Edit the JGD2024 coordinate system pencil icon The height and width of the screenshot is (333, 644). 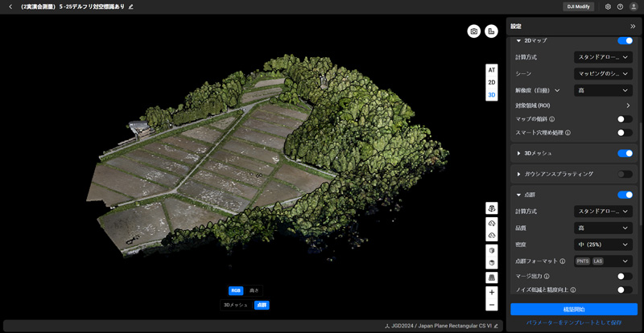click(x=496, y=327)
